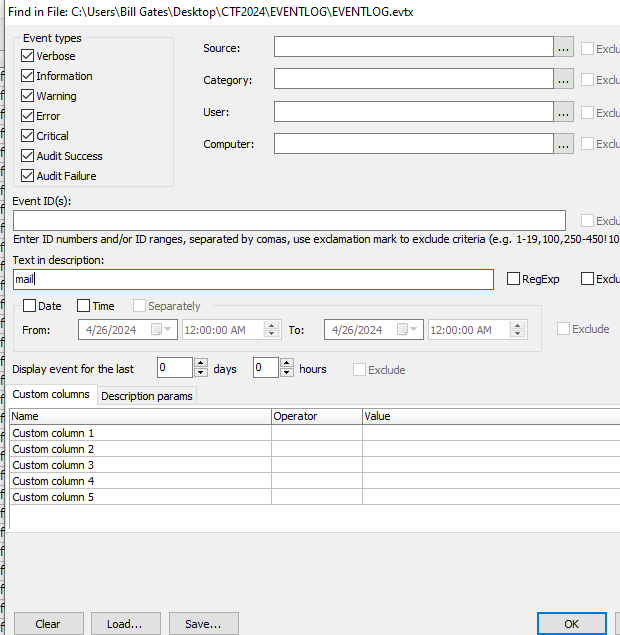Increase the hours value with up arrow
This screenshot has height=635, width=620.
pyautogui.click(x=287, y=363)
